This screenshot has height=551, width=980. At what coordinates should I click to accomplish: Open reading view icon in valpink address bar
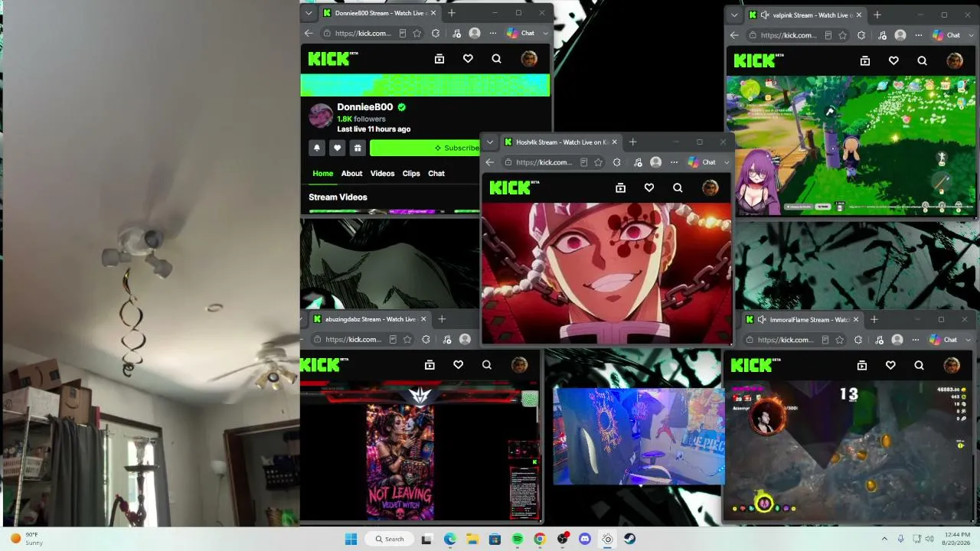[x=828, y=35]
